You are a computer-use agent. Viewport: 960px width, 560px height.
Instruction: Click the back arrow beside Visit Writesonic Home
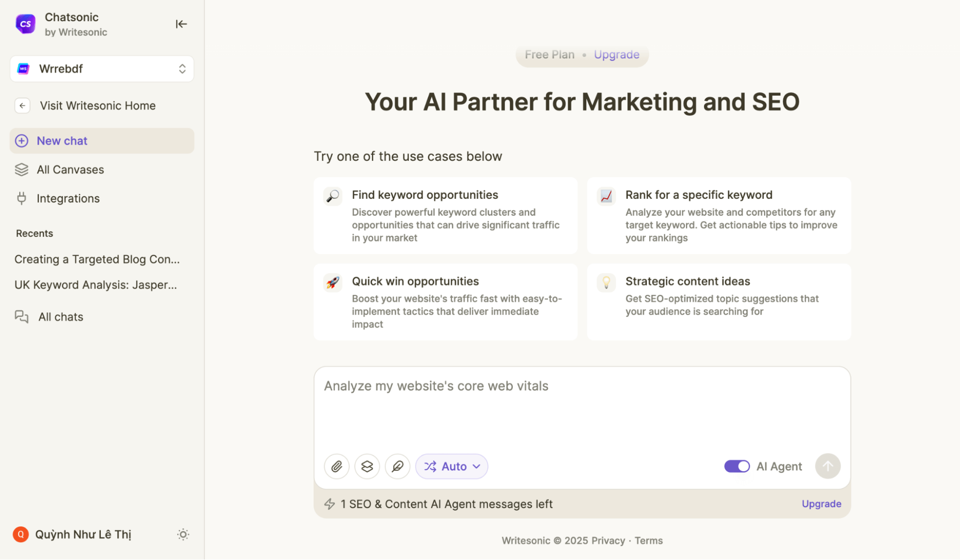click(23, 106)
